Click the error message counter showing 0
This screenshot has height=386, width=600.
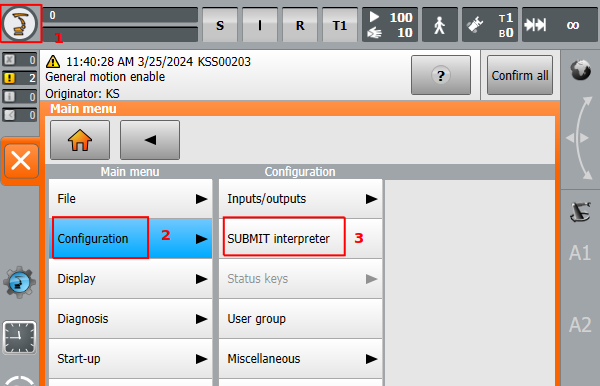click(20, 60)
